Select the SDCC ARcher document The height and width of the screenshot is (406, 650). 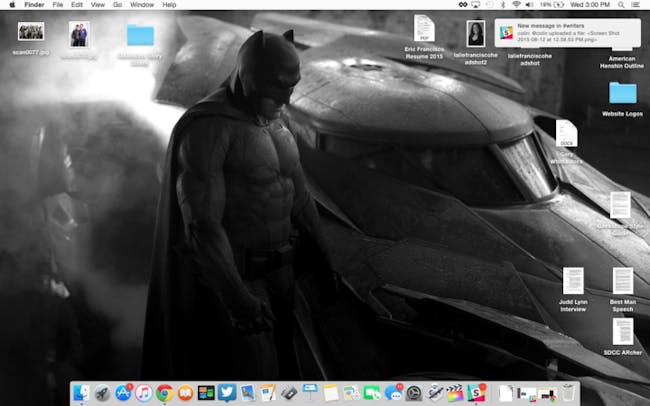(623, 331)
